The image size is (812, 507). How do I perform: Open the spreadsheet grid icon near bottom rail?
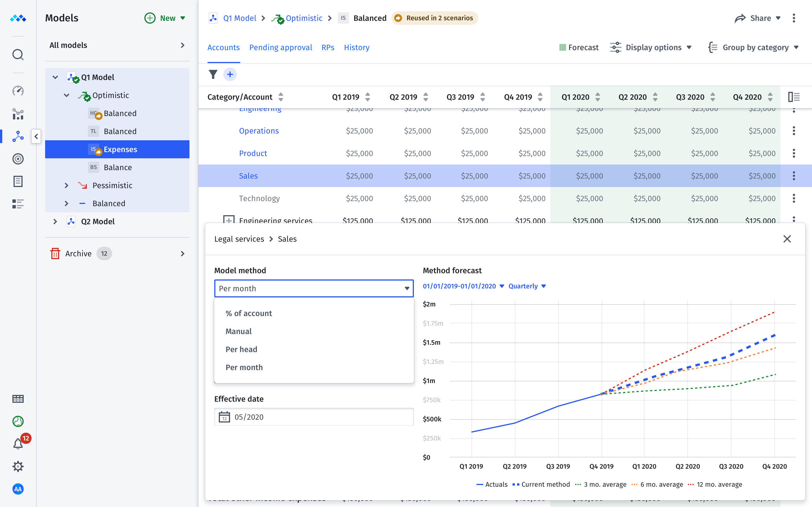tap(18, 399)
